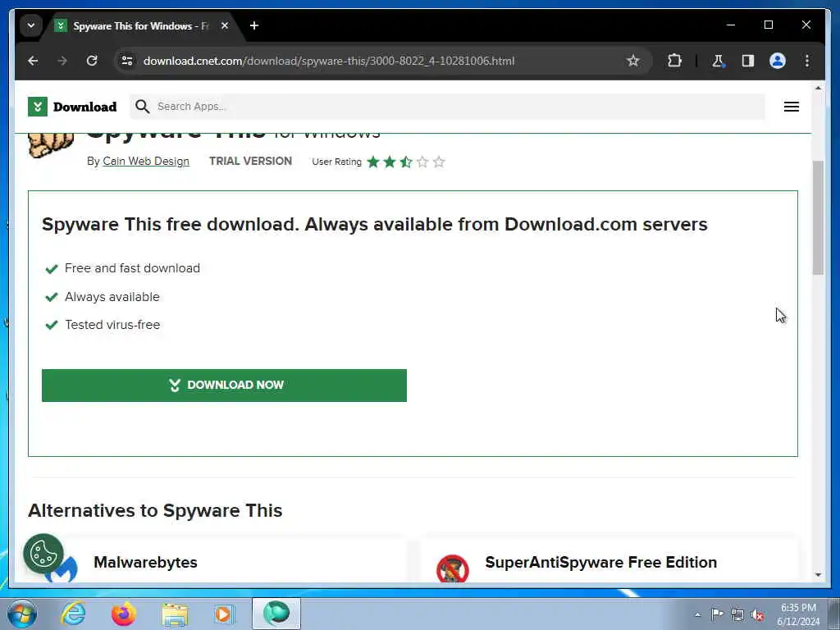This screenshot has width=840, height=630.
Task: Open Chrome three-dot menu
Action: (x=807, y=61)
